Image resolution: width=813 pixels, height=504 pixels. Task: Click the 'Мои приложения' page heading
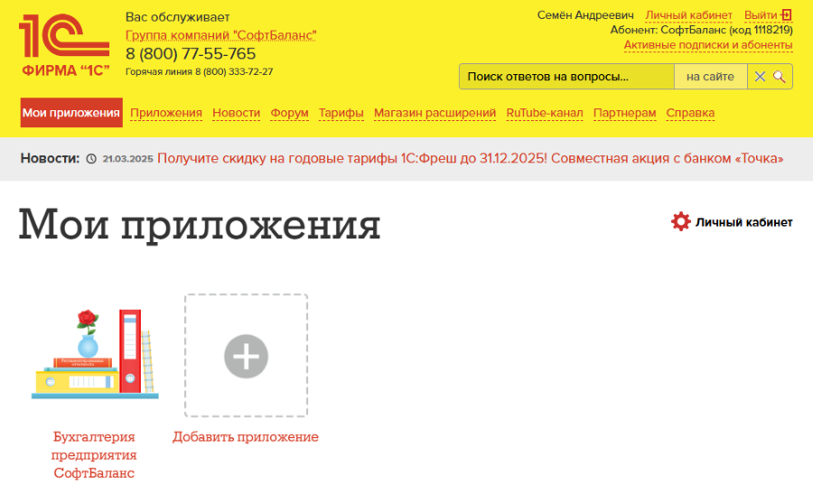200,225
